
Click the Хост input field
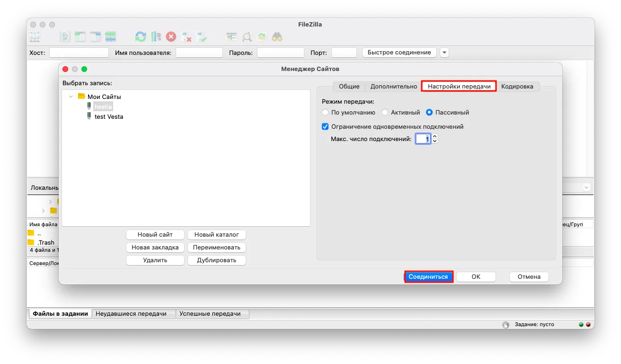tap(79, 53)
